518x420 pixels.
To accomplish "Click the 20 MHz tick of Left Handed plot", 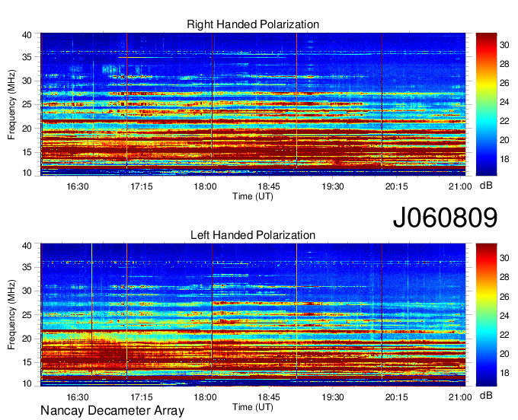I will point(27,339).
